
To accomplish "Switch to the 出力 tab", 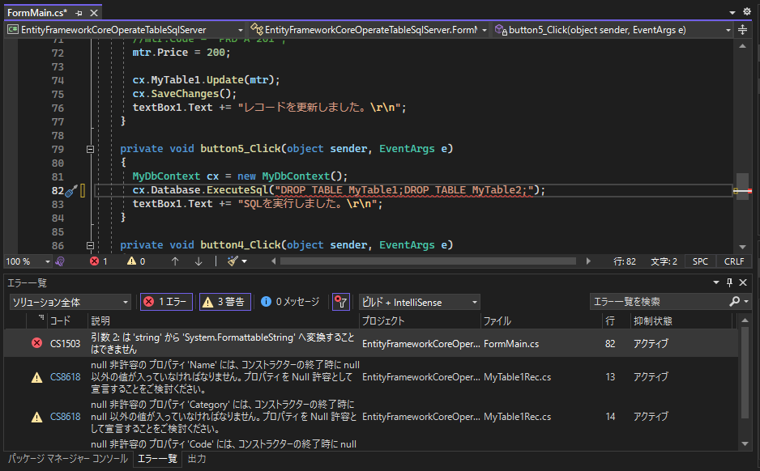I will [197, 459].
